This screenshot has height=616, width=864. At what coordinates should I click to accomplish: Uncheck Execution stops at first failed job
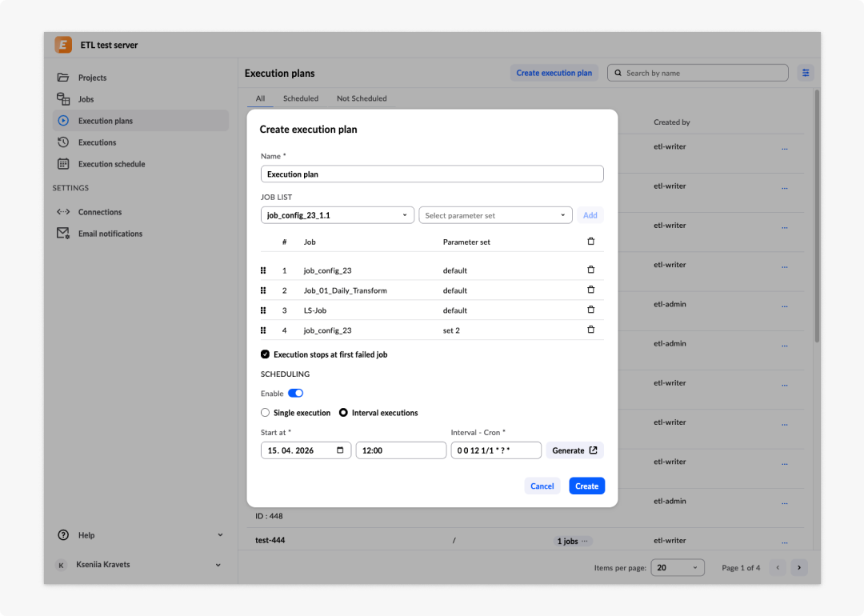click(x=265, y=354)
